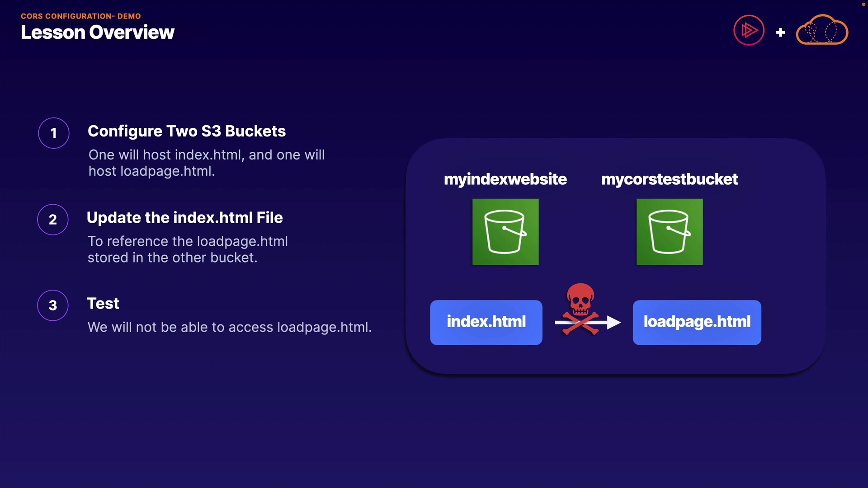Click the Test step heading
The image size is (868, 488).
coord(103,304)
